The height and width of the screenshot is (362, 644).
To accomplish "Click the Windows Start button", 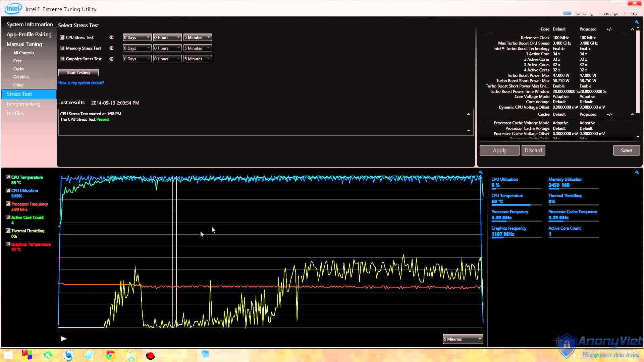I will point(8,355).
